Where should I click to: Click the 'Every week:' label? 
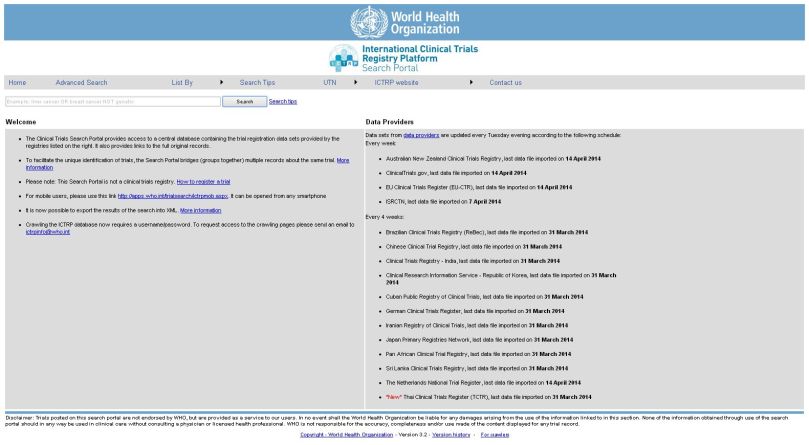(381, 144)
